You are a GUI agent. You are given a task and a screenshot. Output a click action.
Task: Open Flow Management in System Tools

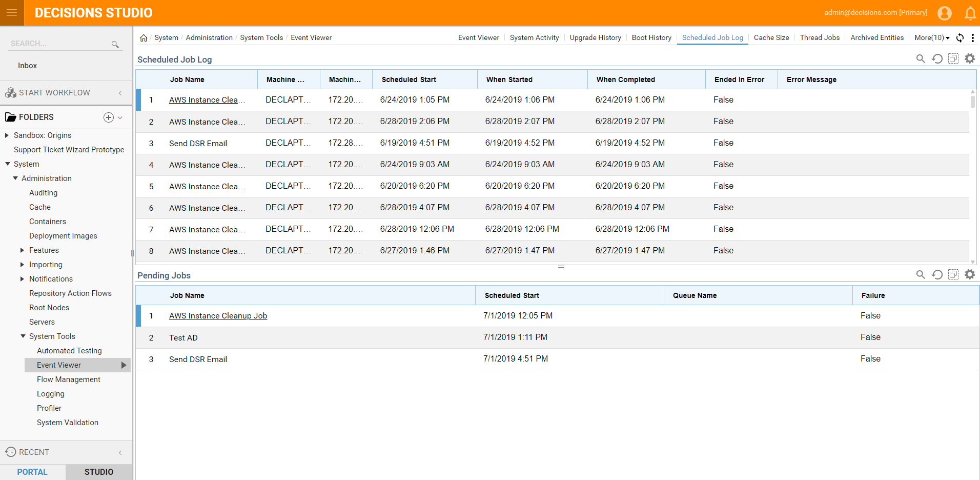tap(68, 379)
